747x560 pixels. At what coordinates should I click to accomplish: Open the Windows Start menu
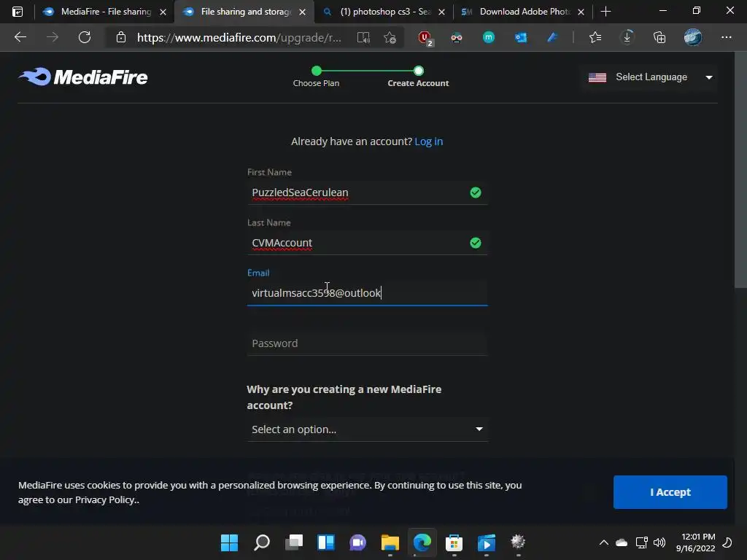tap(229, 542)
